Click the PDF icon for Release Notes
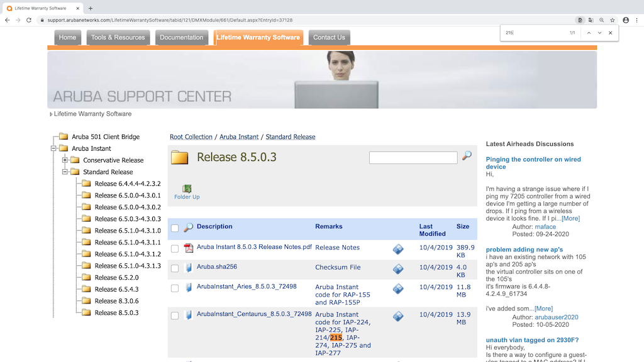Image resolution: width=644 pixels, height=362 pixels. click(188, 248)
